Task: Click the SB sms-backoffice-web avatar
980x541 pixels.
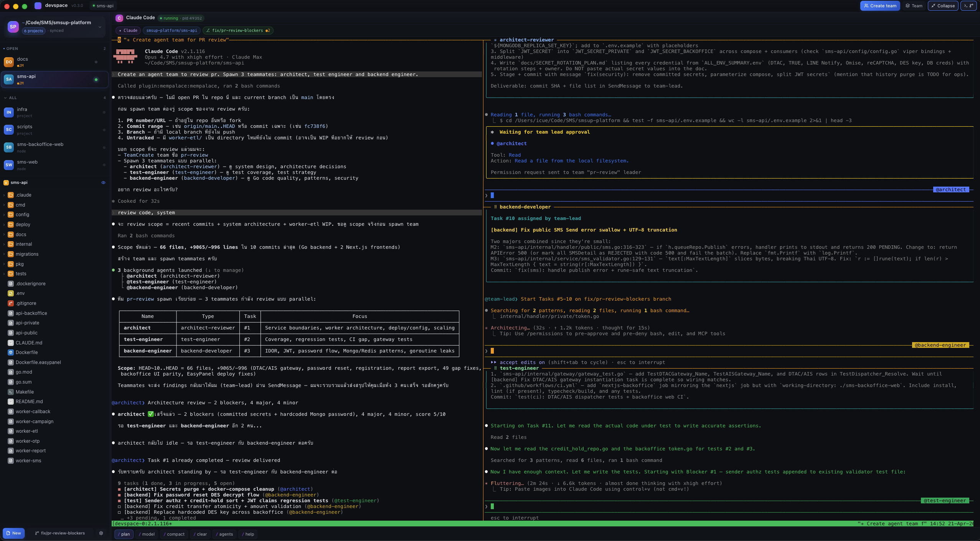Action: point(9,147)
